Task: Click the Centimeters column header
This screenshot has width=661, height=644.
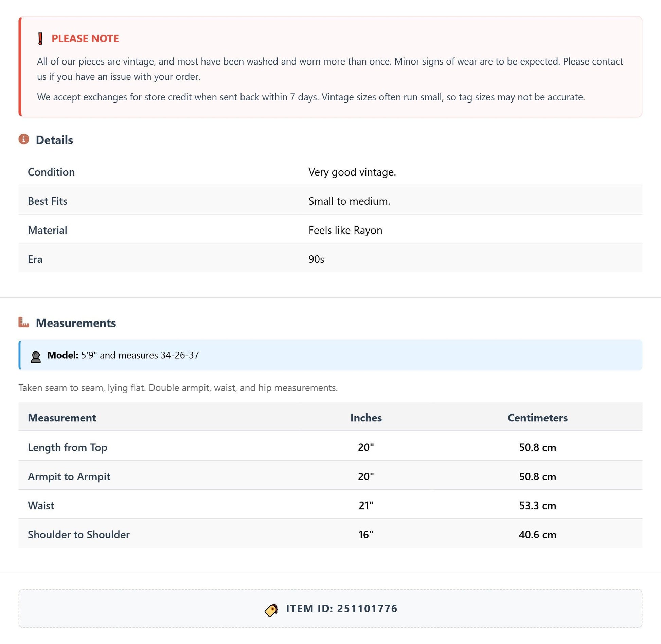Action: click(537, 418)
